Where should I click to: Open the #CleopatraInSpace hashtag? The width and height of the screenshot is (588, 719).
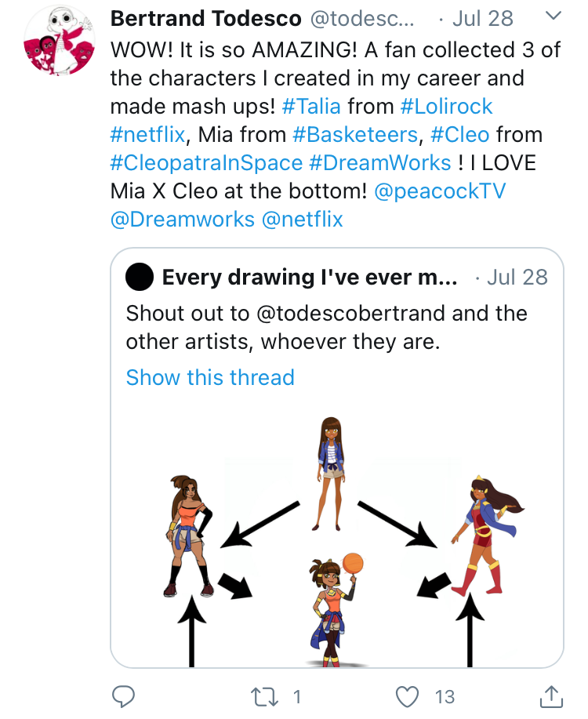tap(206, 163)
